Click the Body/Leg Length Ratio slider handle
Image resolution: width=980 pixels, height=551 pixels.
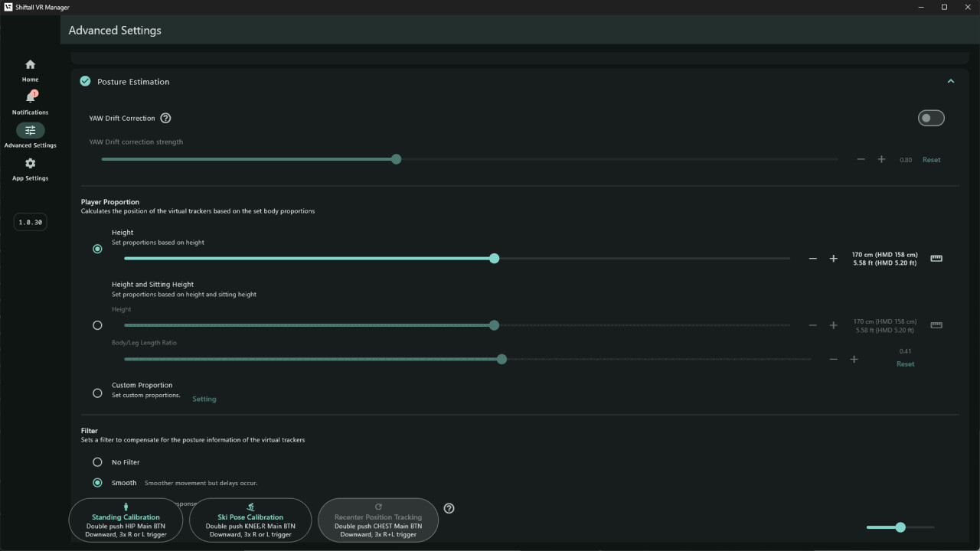tap(501, 359)
